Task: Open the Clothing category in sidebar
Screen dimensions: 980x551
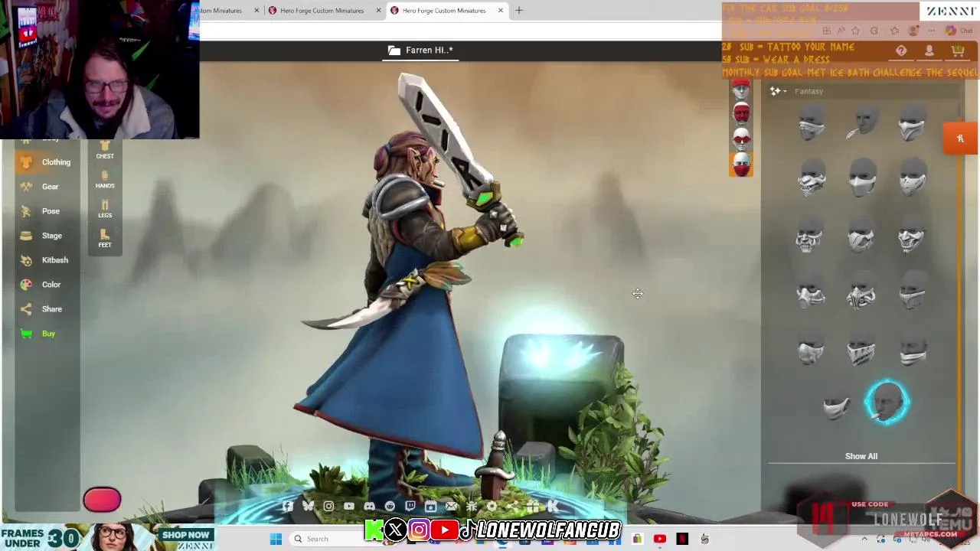Action: click(46, 162)
